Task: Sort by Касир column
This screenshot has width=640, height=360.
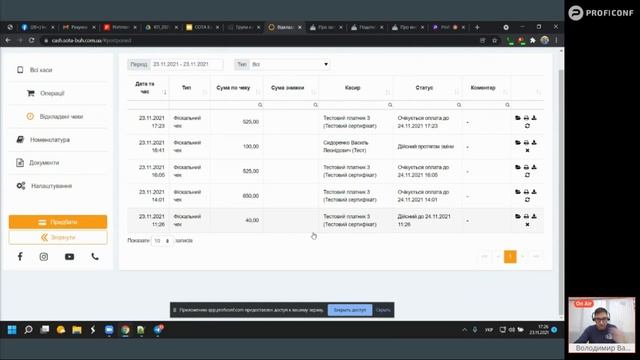Action: pyautogui.click(x=356, y=88)
